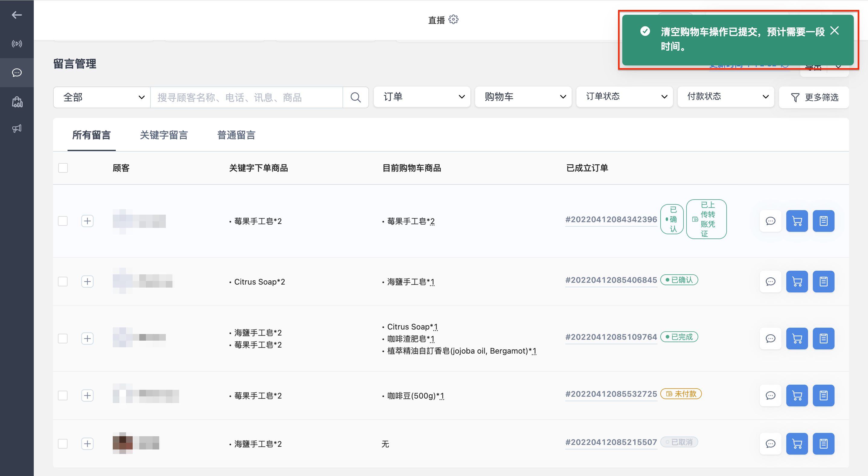Click customer avatar in the cancelled order row
This screenshot has width=868, height=476.
coord(122,443)
